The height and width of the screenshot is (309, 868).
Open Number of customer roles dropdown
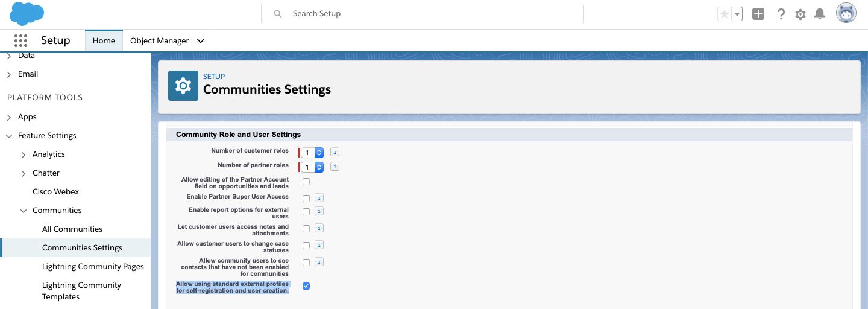[x=313, y=153]
